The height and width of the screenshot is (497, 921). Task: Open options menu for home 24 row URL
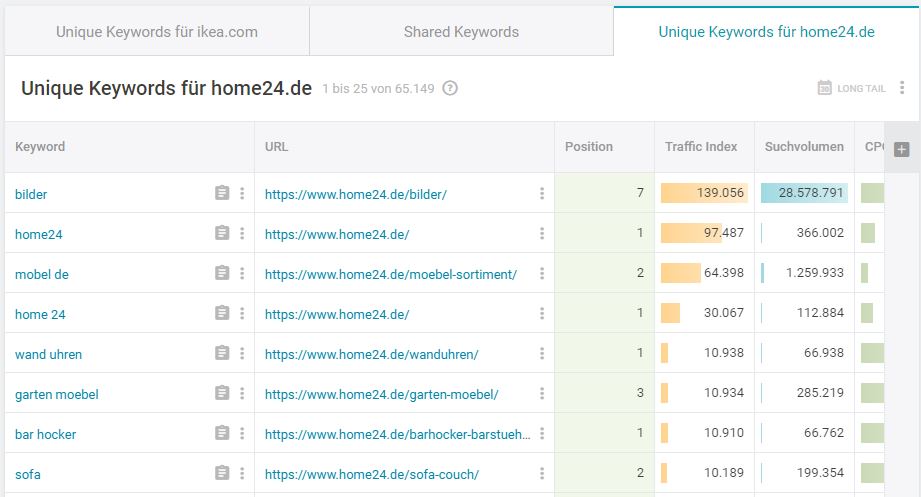[x=542, y=313]
